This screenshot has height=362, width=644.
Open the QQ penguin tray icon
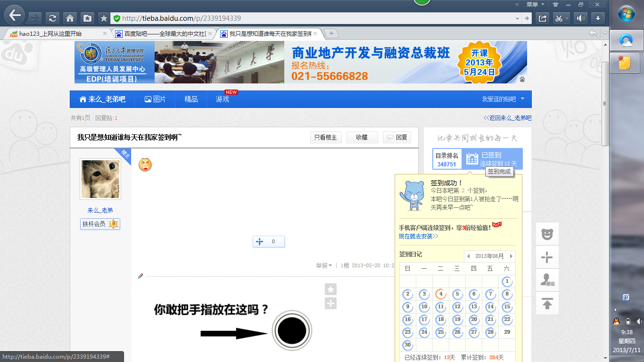click(616, 321)
